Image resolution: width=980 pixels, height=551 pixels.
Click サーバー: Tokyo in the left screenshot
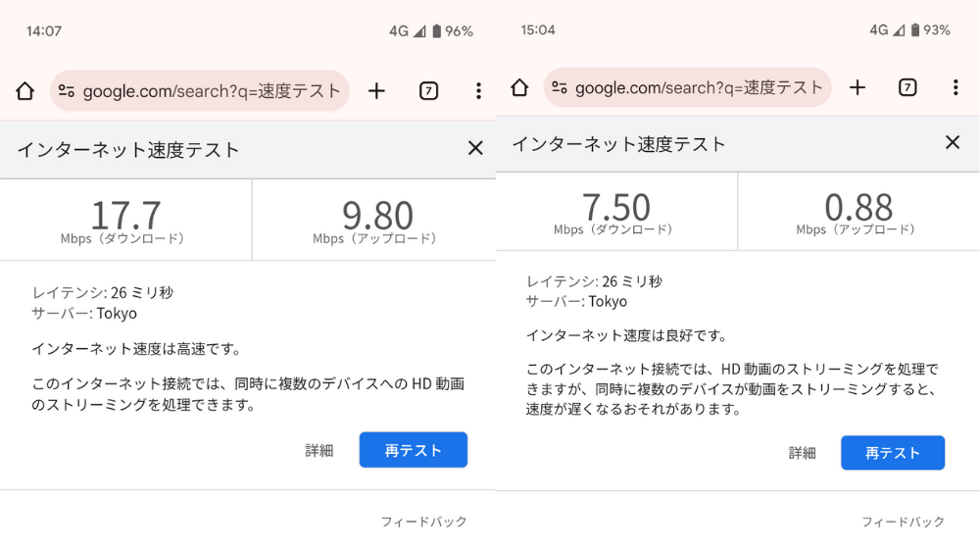tap(84, 314)
